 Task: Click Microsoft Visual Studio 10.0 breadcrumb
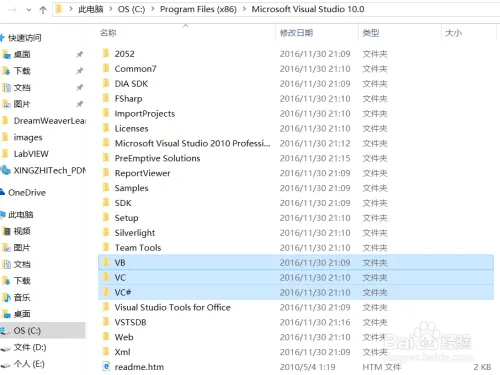308,9
